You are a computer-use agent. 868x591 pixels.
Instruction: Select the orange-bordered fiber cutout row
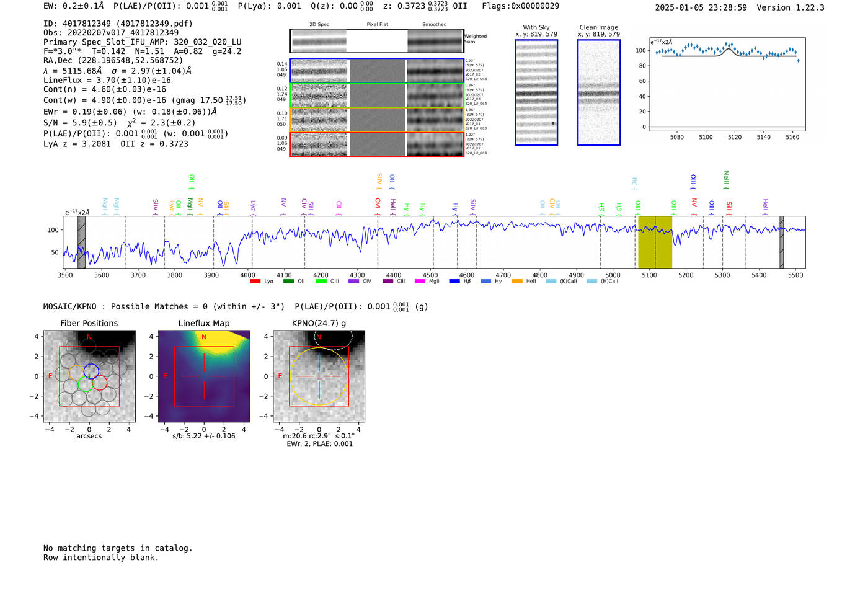(x=376, y=120)
